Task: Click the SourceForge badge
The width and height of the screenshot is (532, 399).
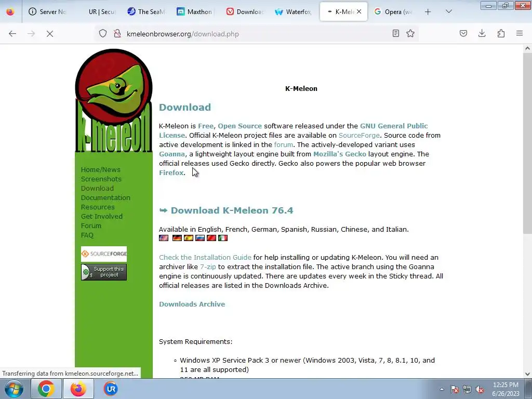Action: tap(104, 254)
